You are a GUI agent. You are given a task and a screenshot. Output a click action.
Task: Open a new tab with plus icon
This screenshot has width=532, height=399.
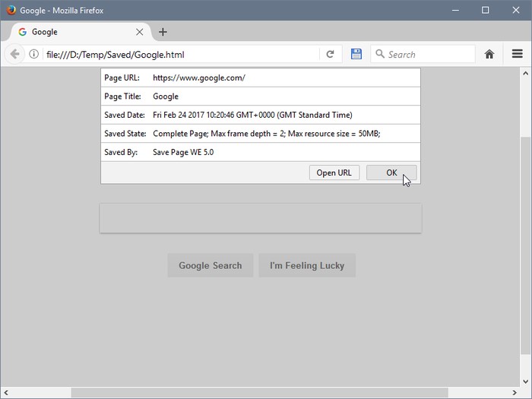[x=163, y=32]
